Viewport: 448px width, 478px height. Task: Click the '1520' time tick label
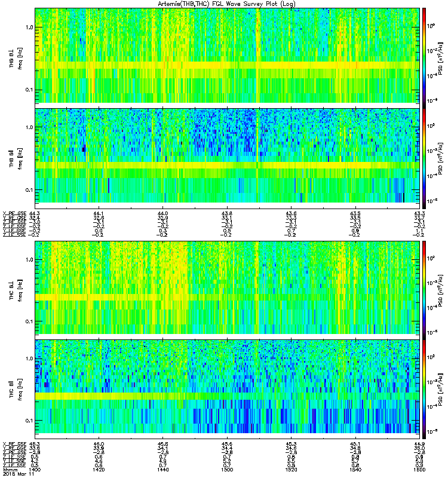tap(291, 470)
